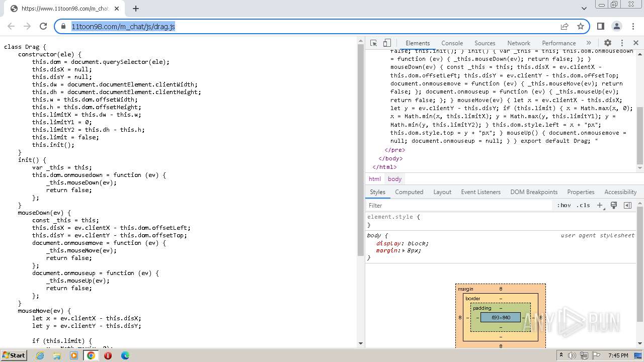Toggle the device toolbar icon
Viewport: 644px width, 362px height.
tap(387, 43)
